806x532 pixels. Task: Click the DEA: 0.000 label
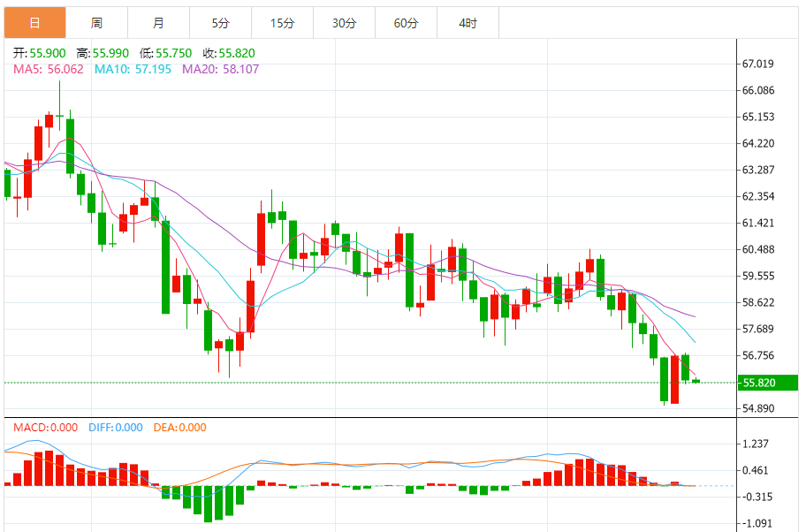click(x=179, y=428)
